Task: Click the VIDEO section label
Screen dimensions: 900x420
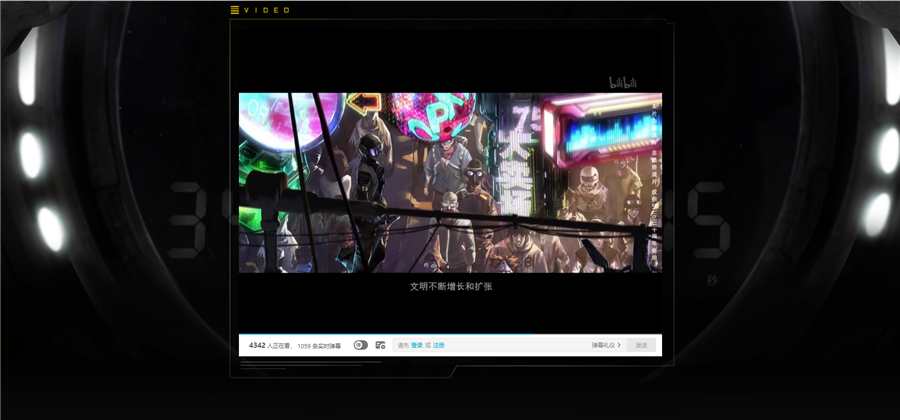Action: pos(266,10)
